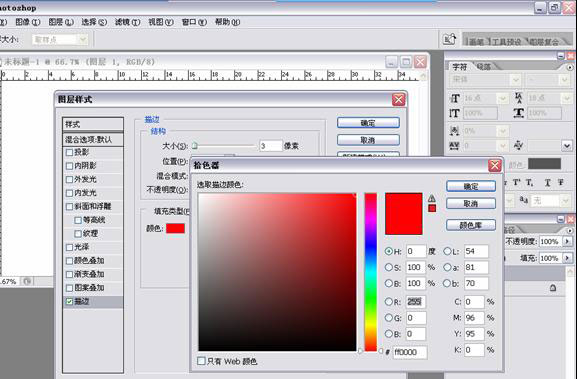This screenshot has height=379, width=577.
Task: Open the 填充 fill arrow
Action: pyautogui.click(x=567, y=258)
